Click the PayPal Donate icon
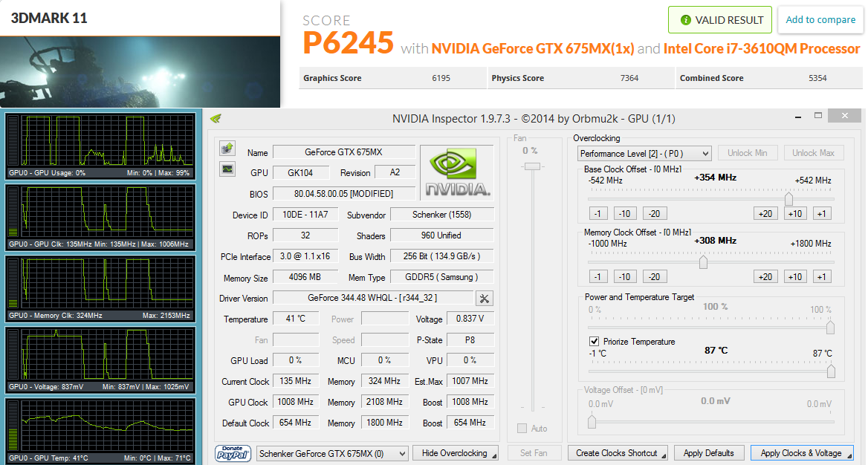868x465 pixels. (233, 453)
